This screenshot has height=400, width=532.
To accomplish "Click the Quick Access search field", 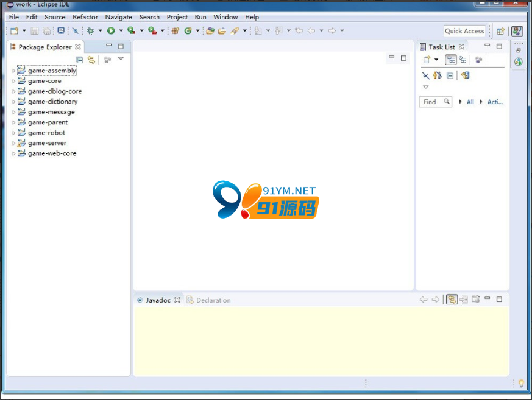I will coord(464,31).
